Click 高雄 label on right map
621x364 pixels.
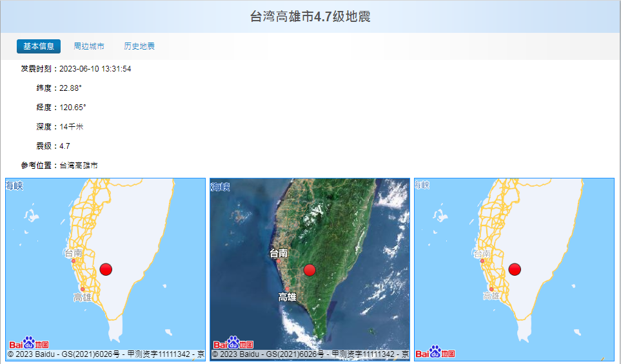click(491, 296)
